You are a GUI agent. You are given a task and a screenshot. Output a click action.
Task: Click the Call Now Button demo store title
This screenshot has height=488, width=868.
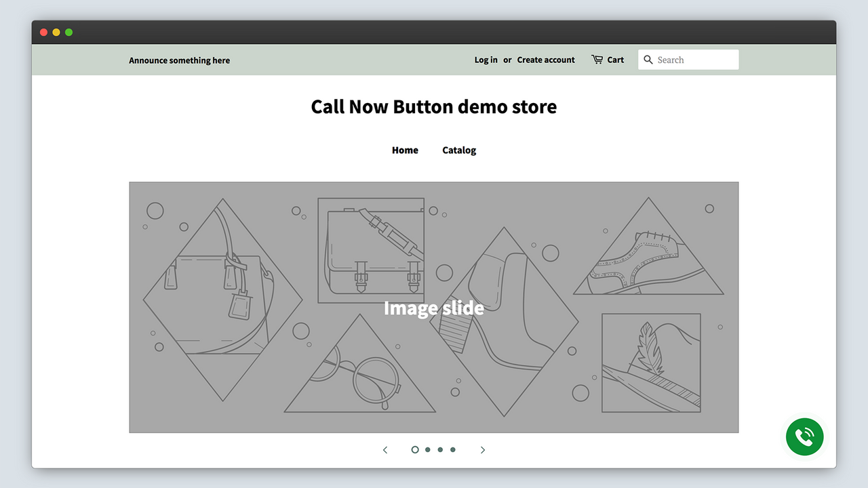(x=434, y=106)
